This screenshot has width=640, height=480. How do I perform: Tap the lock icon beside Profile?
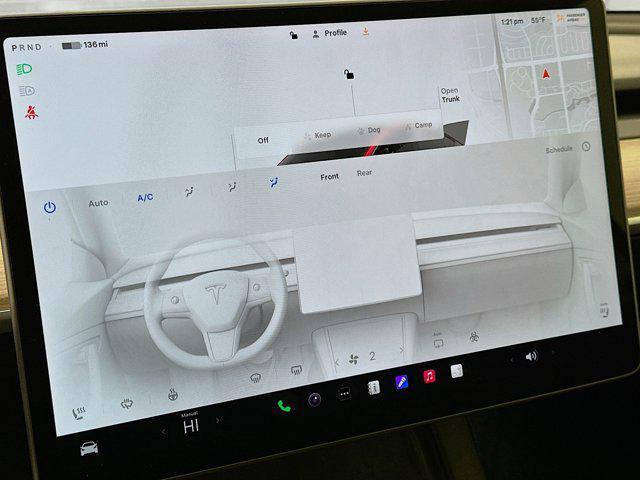(x=293, y=36)
